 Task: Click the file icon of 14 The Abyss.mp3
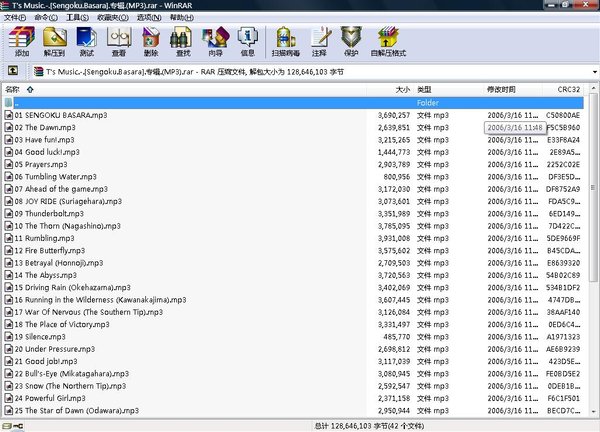point(8,275)
